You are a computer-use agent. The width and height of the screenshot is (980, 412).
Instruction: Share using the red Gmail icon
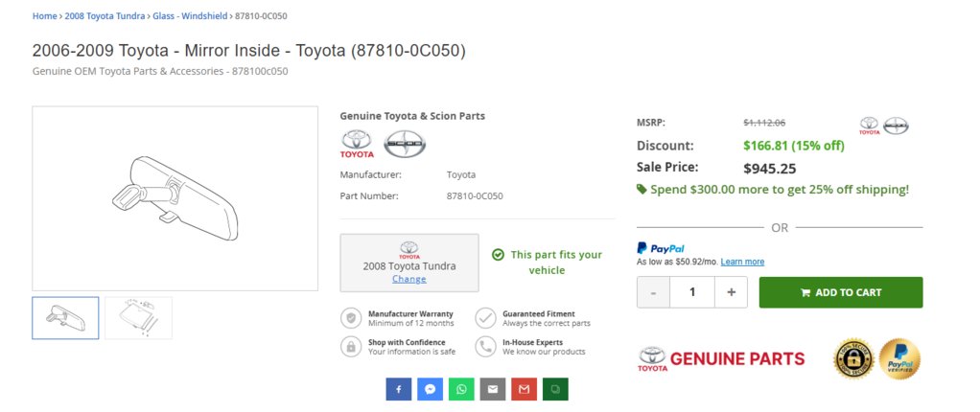point(523,389)
